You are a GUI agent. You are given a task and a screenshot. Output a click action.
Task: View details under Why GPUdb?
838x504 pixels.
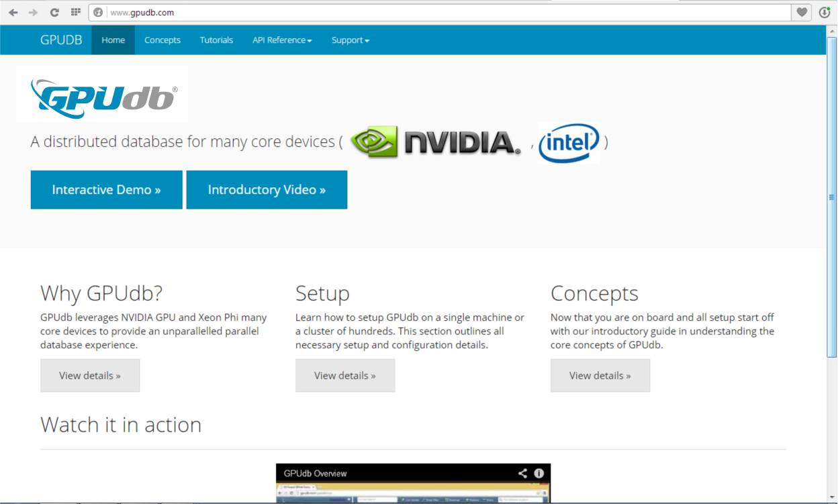click(x=90, y=376)
